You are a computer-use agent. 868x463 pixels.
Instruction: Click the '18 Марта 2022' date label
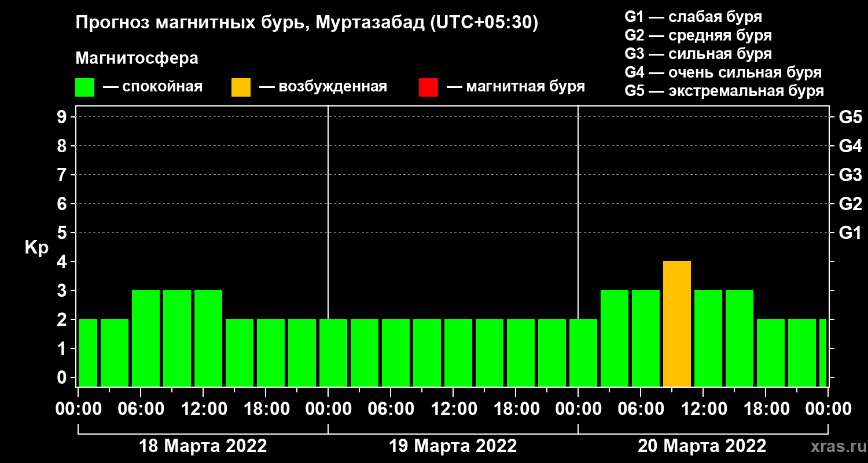[x=203, y=446]
